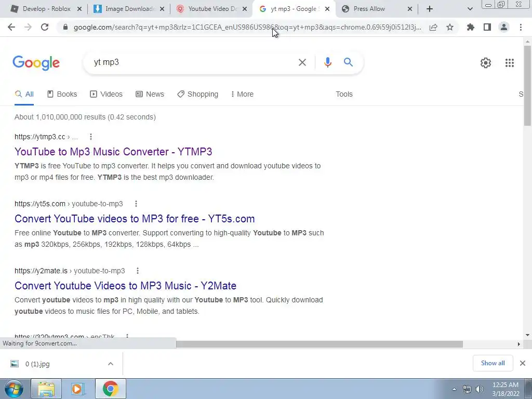
Task: Close the downloads bar
Action: [x=523, y=363]
